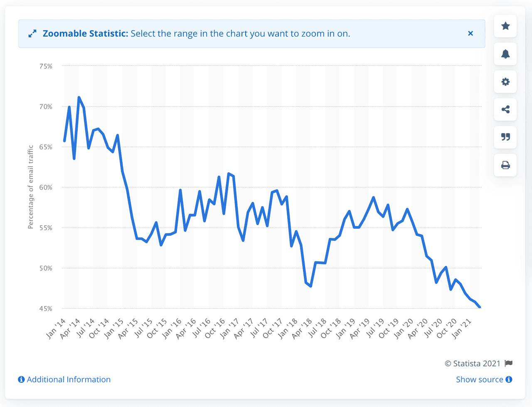Click the flag icon beside Statista 2021
This screenshot has width=532, height=407.
(x=508, y=363)
